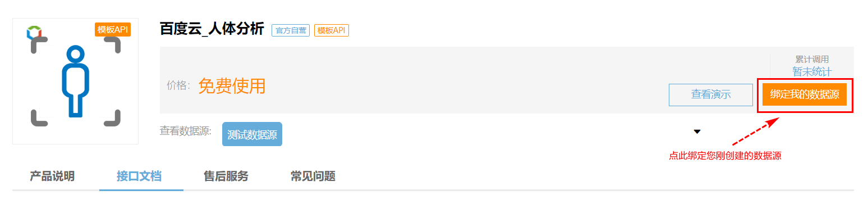Select the 官方自营 tag beside the title

(291, 30)
